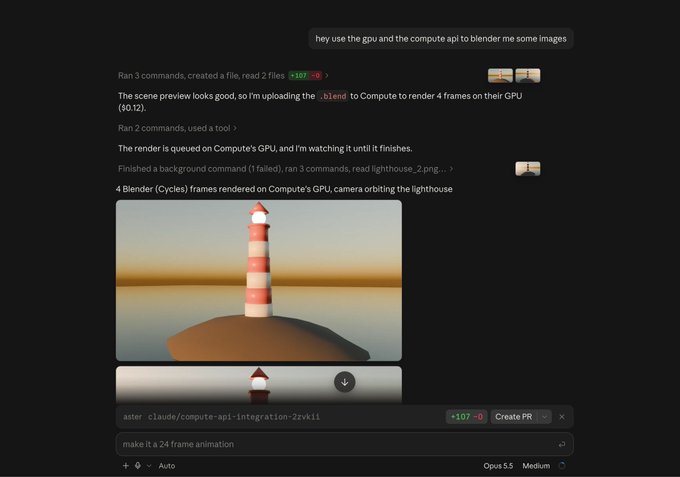Image resolution: width=680 pixels, height=477 pixels.
Task: Click the 'aster' repo label
Action: [x=132, y=417]
